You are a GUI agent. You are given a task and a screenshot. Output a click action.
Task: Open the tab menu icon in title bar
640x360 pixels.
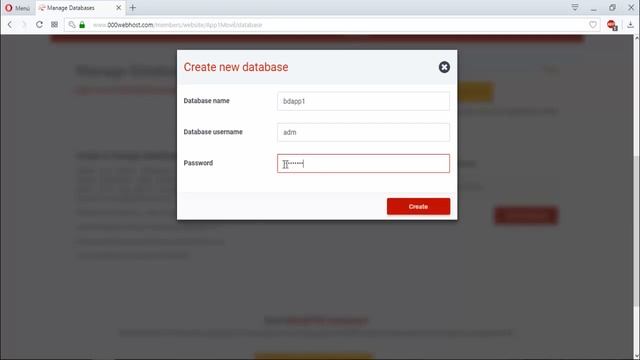(x=575, y=7)
